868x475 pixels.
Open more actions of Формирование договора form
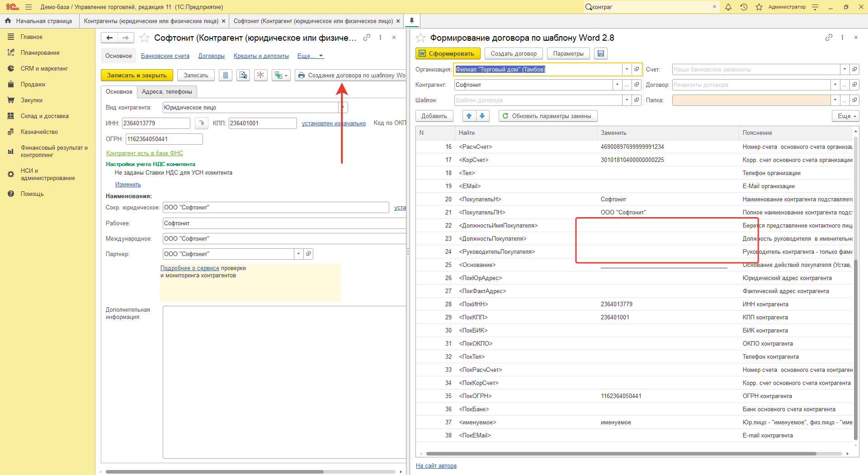point(842,38)
